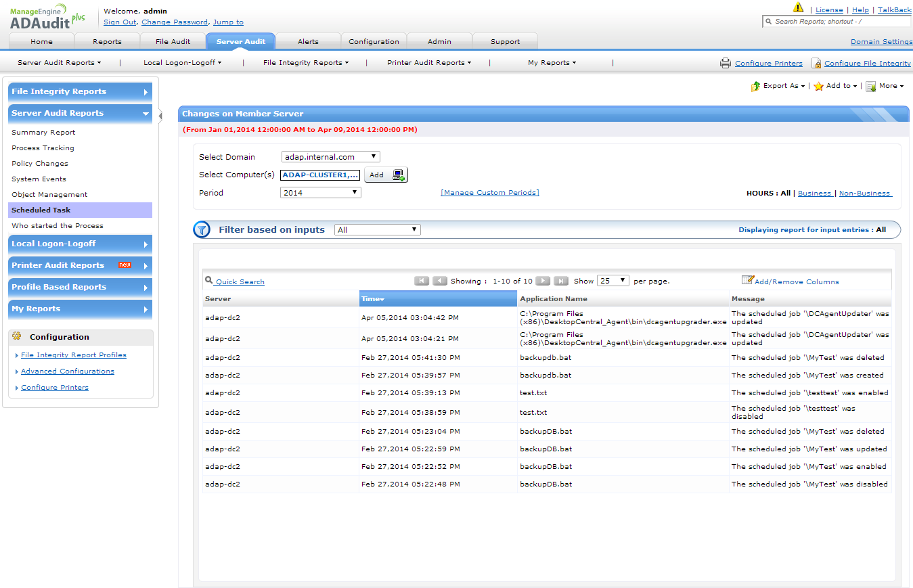The image size is (913, 588).
Task: Open the Domain Settings link
Action: tap(882, 42)
